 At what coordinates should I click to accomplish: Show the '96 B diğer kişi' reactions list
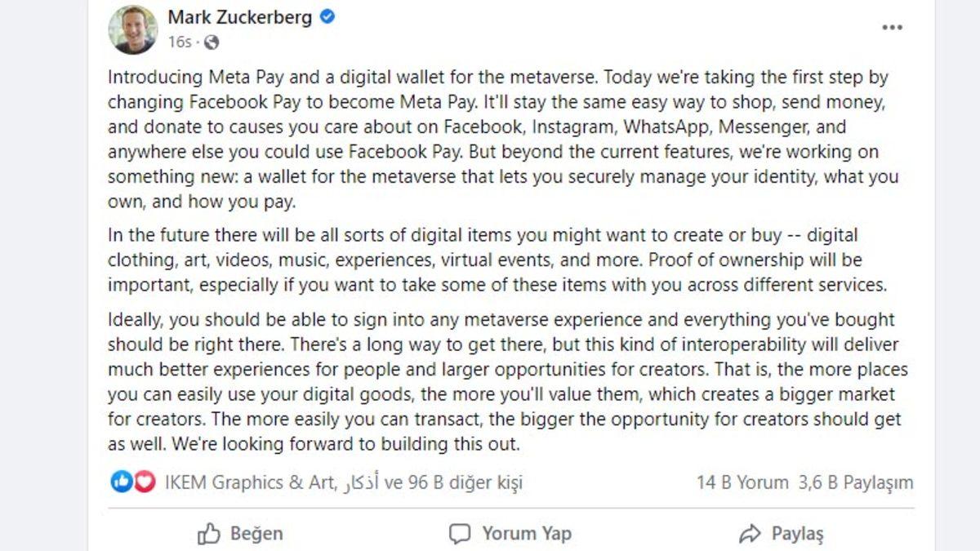[x=465, y=482]
